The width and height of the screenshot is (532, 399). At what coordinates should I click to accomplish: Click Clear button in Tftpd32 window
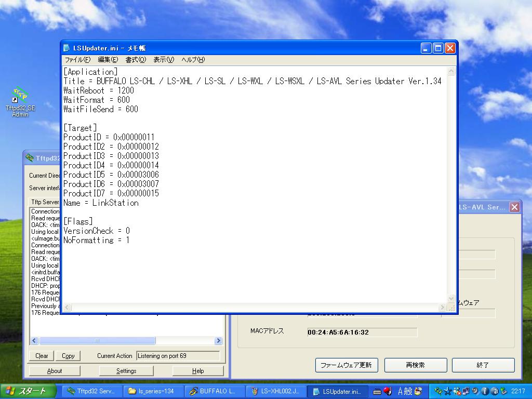point(42,355)
